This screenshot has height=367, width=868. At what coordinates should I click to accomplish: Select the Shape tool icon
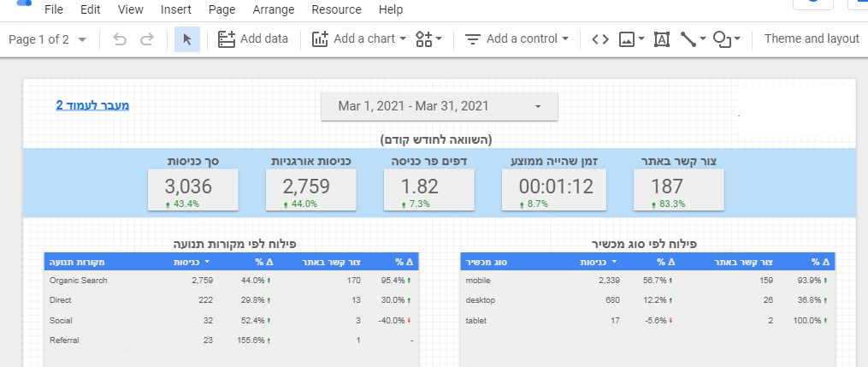[x=723, y=39]
